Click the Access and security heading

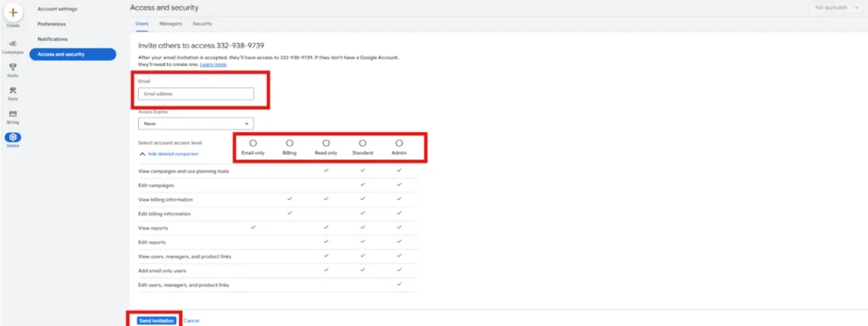tap(164, 8)
